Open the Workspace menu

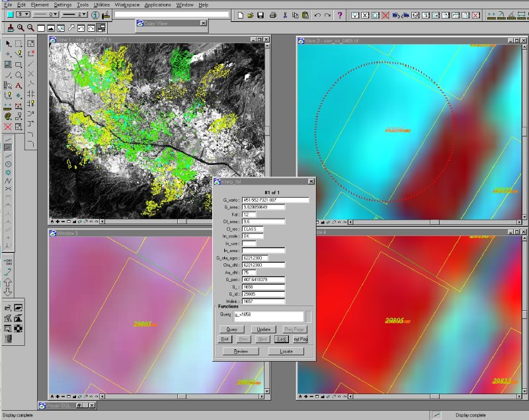pyautogui.click(x=127, y=5)
